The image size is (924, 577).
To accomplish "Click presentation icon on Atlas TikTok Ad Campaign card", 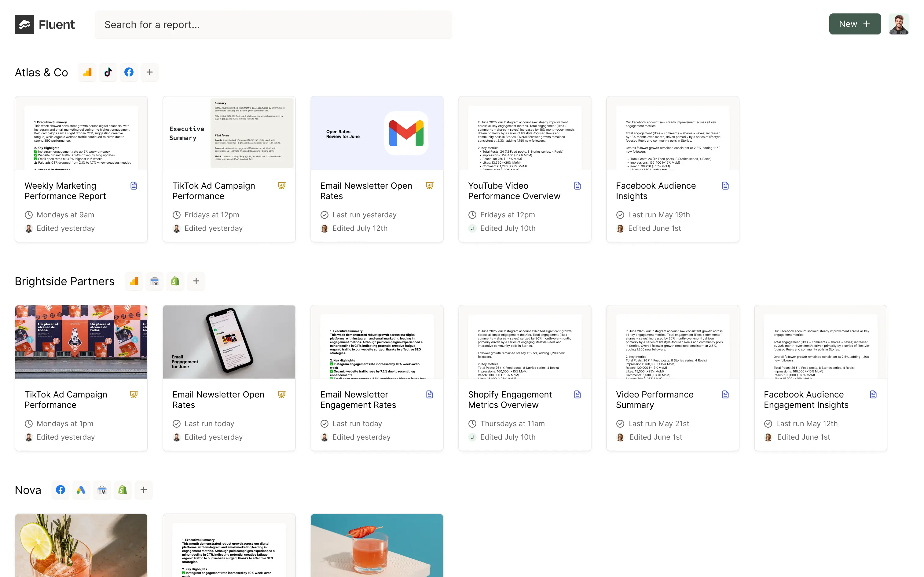I will 281,186.
